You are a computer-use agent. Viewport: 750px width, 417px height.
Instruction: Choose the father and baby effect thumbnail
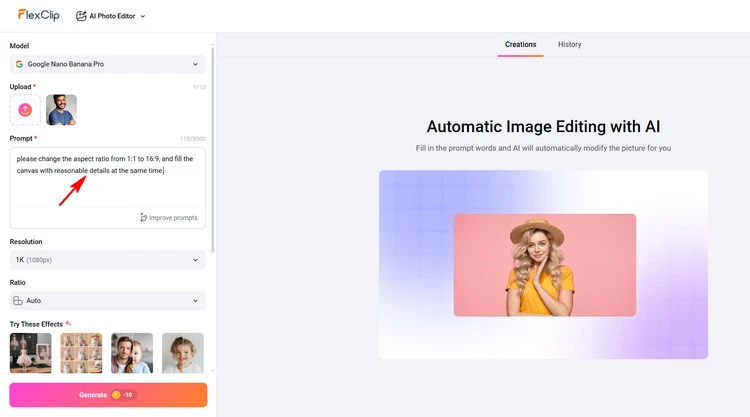coord(132,353)
